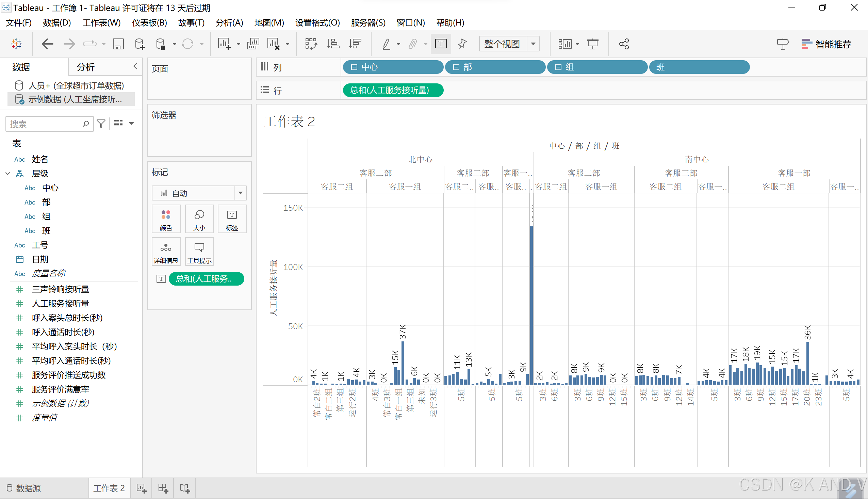Screen dimensions: 868x499
Task: Click the save workbook icon
Action: pos(118,44)
